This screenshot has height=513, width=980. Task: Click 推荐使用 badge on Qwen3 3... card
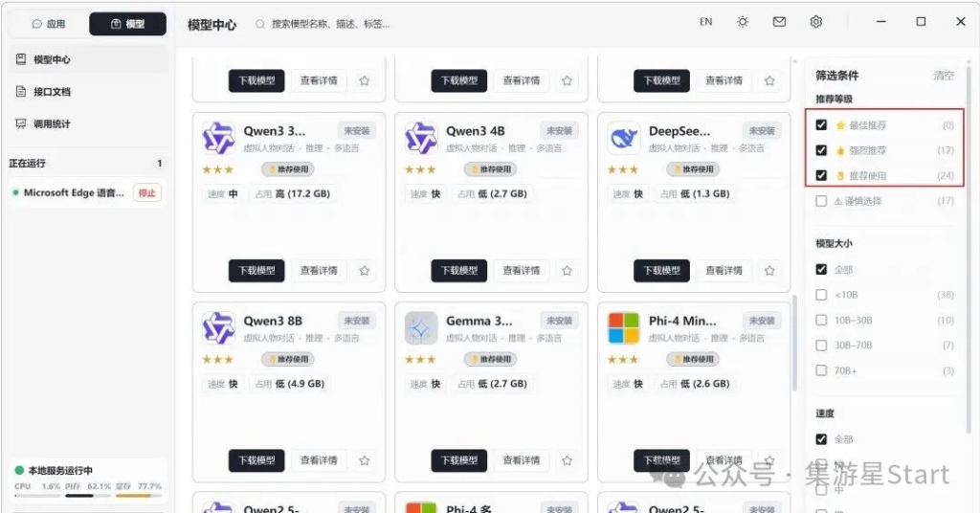(288, 169)
